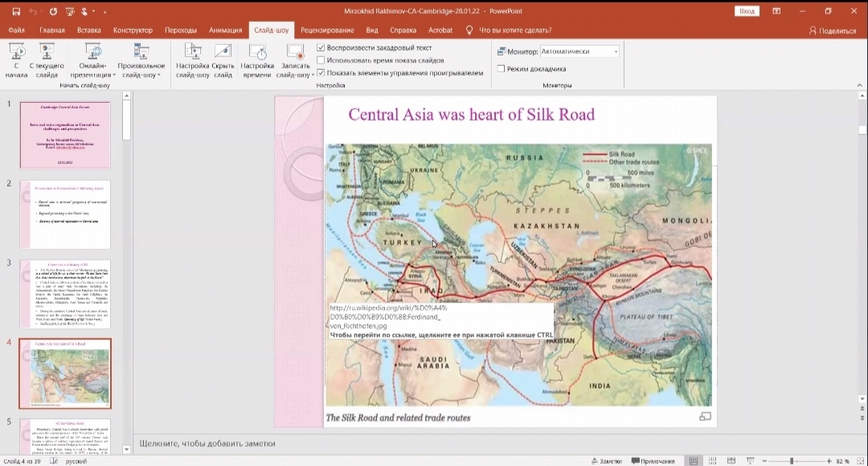Click the zoom out minus button
This screenshot has height=466, width=868.
coord(764,461)
